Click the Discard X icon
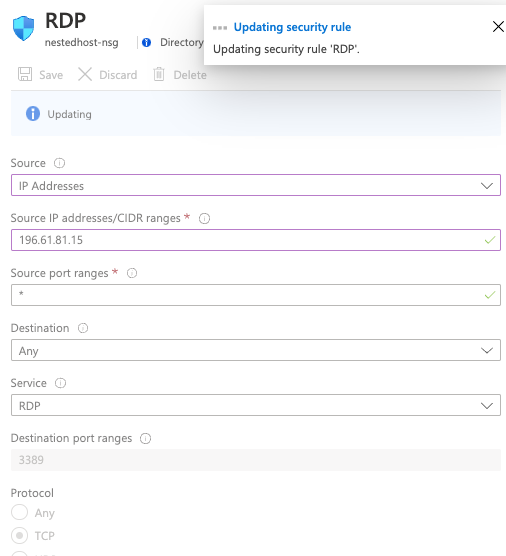 click(x=85, y=74)
